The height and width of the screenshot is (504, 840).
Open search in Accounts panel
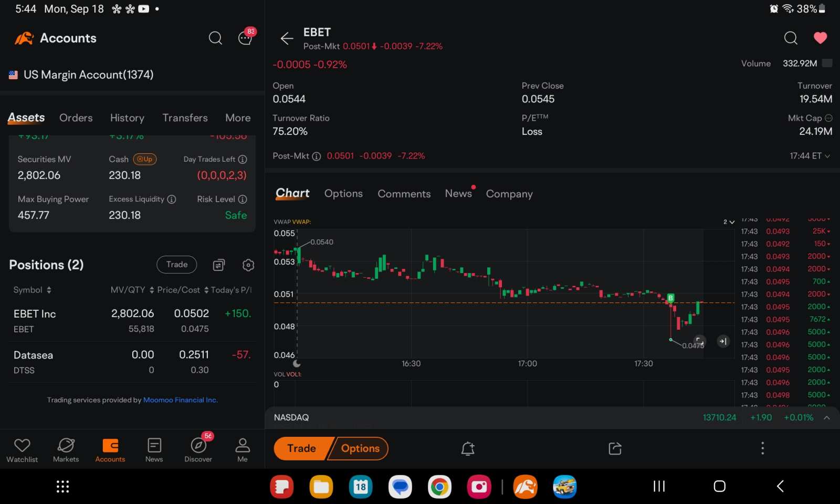click(215, 38)
